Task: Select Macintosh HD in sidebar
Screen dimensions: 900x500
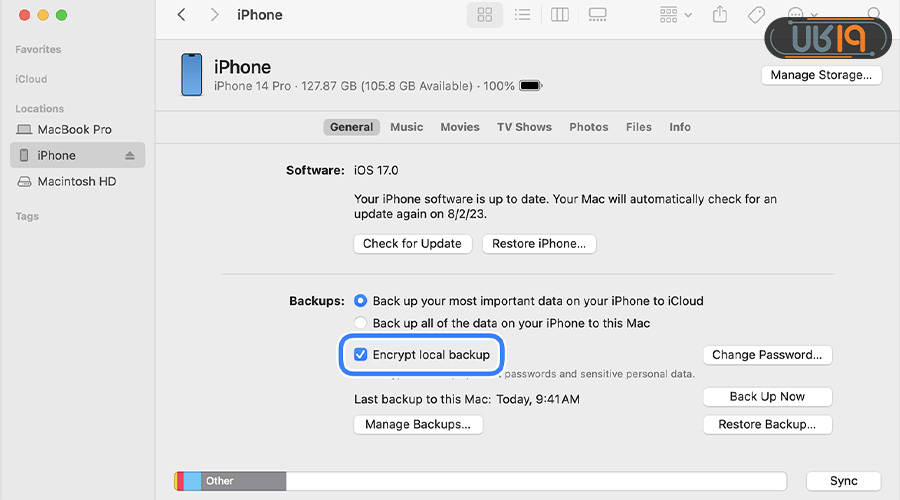Action: point(77,182)
